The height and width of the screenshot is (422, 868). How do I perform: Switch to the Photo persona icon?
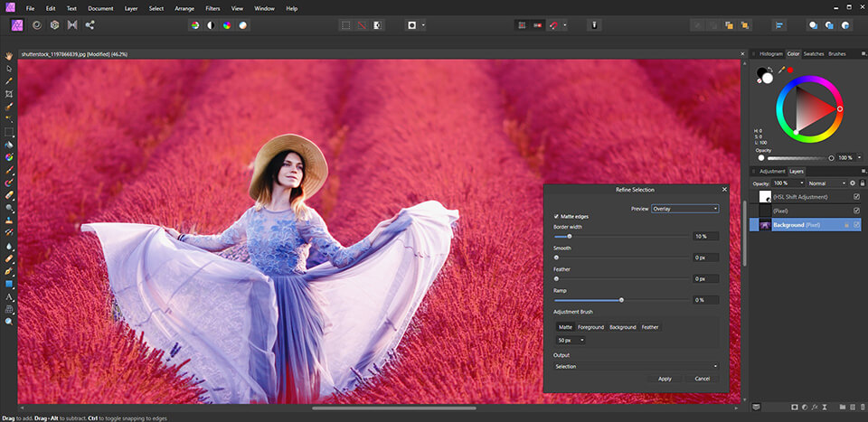pyautogui.click(x=17, y=25)
